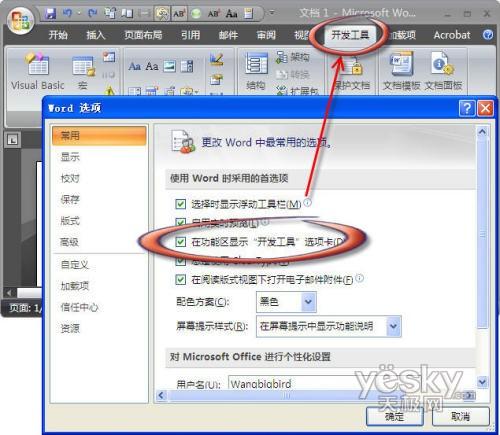Click Word help question icon
Image resolution: width=500 pixels, height=435 pixels.
488,35
